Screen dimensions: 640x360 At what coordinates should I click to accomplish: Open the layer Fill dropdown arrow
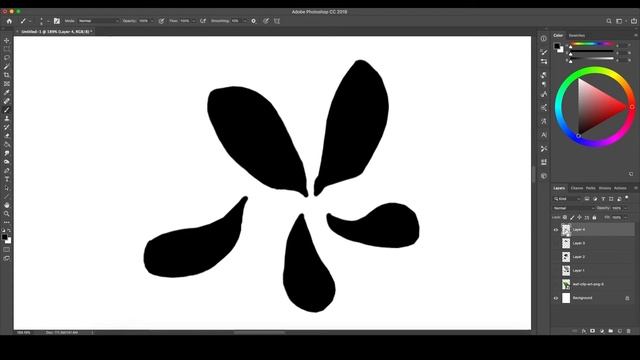[625, 218]
